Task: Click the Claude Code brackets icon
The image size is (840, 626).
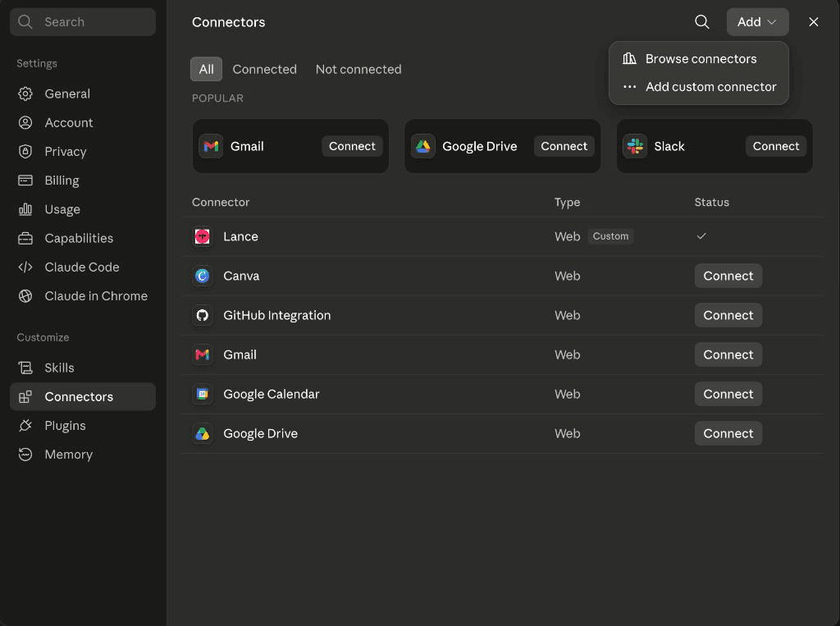Action: click(x=25, y=267)
